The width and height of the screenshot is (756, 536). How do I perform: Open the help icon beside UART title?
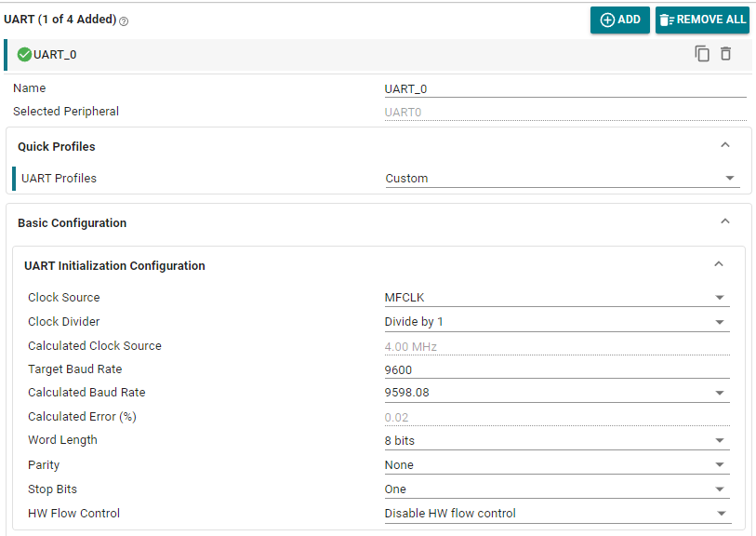pyautogui.click(x=124, y=21)
